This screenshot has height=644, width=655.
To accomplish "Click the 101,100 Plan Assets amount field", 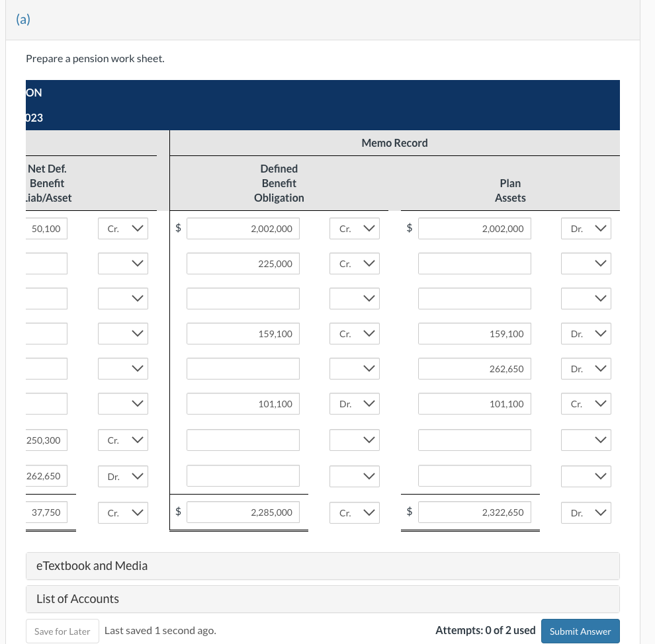I will click(474, 403).
